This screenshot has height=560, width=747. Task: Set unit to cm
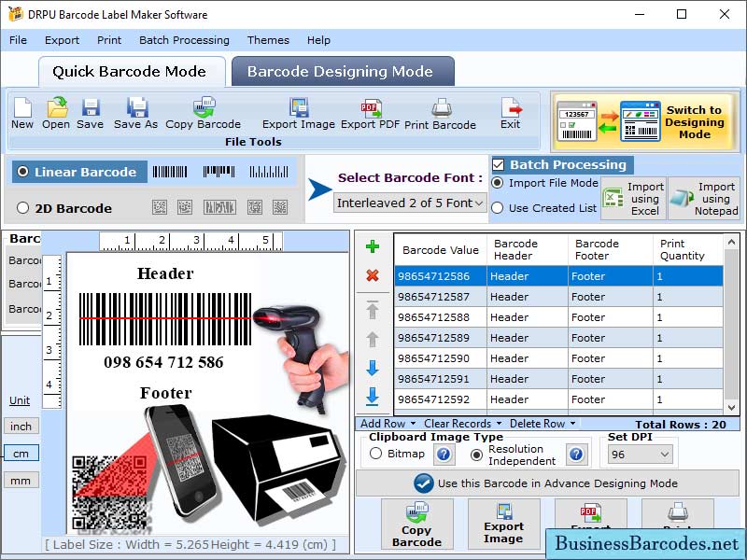[x=21, y=454]
